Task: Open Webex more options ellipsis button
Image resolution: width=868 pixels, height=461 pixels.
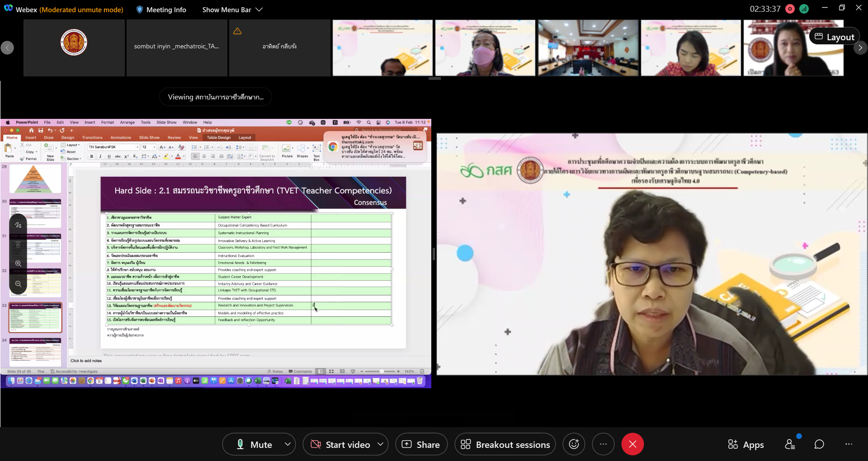Action: (x=603, y=444)
